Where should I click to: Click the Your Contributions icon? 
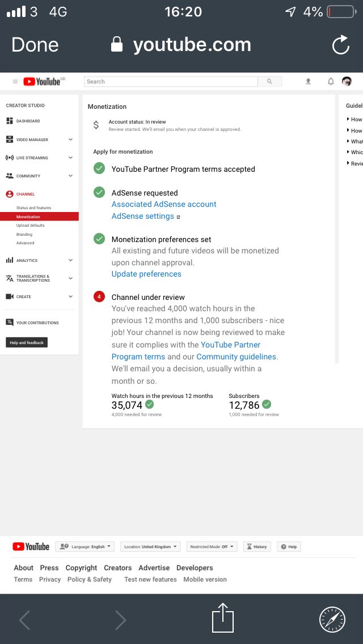pos(10,323)
